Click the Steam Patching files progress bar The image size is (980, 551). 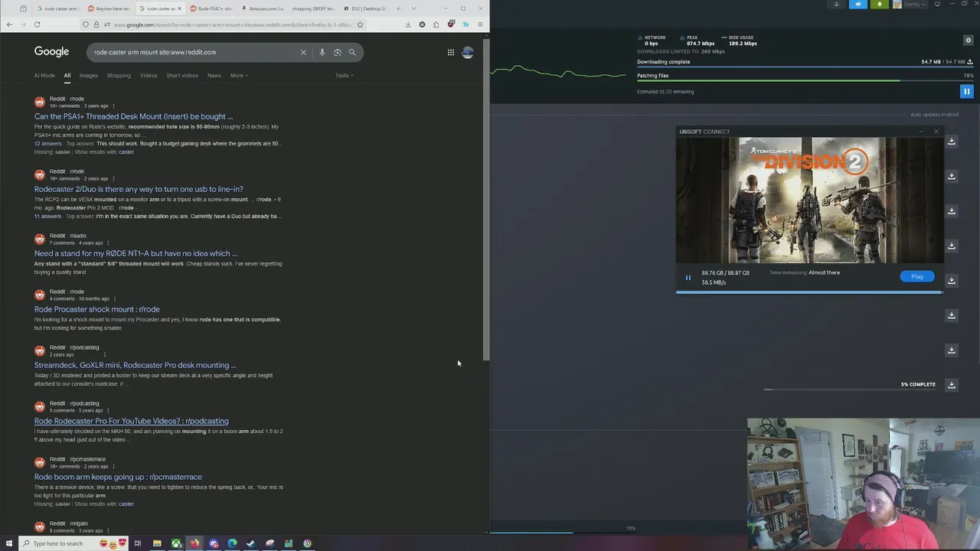[805, 80]
